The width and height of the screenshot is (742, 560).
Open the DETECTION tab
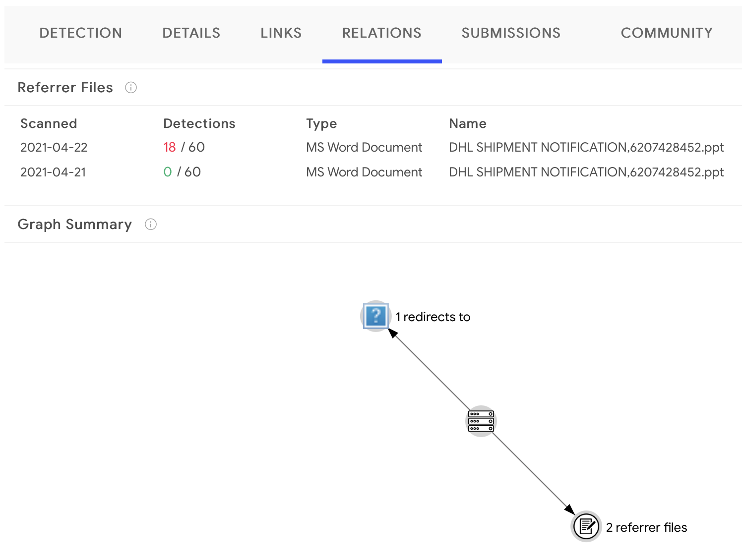[x=80, y=33]
